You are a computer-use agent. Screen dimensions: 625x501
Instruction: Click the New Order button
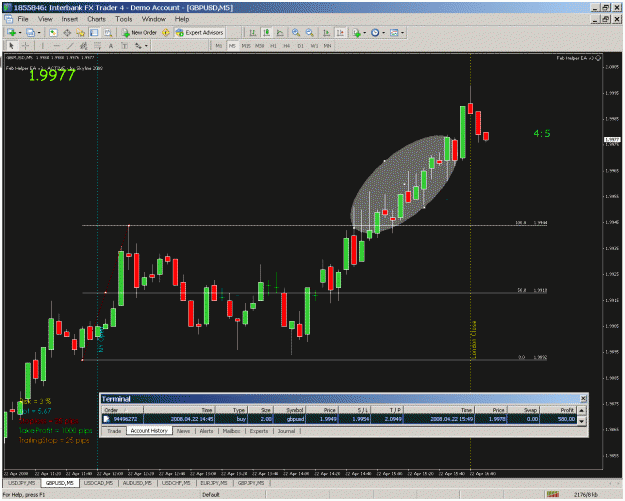coord(140,33)
